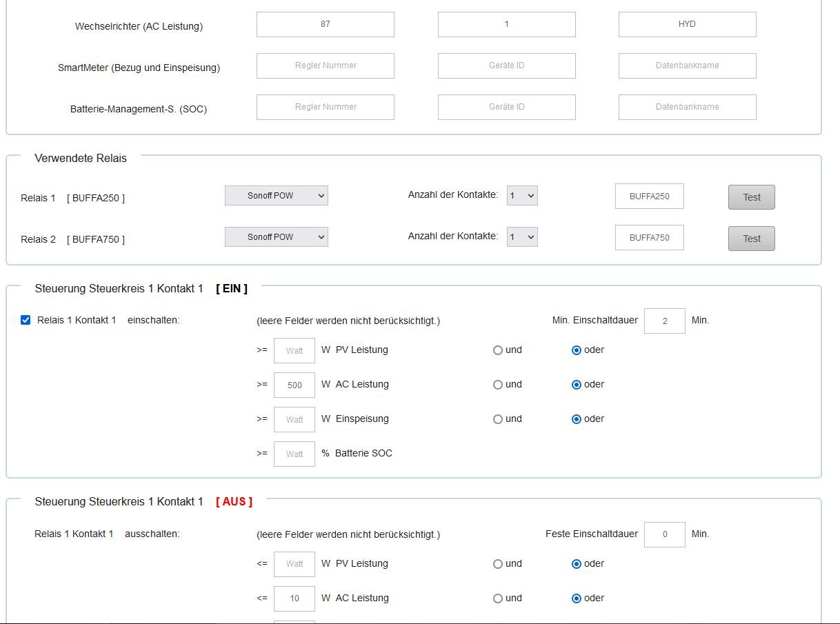
Task: Open Relais 2 Sonoff POW type dropdown
Action: coord(276,237)
